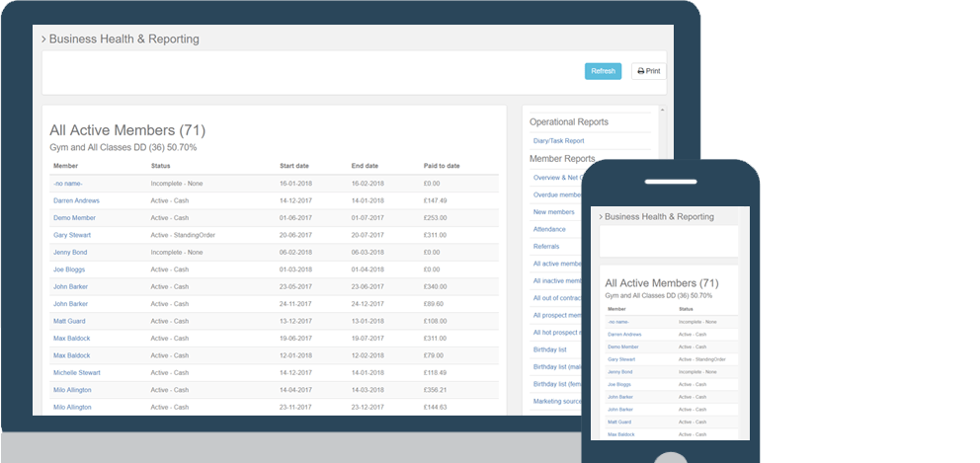The width and height of the screenshot is (980, 463).
Task: Expand Business Health & Reporting on phone view
Action: [x=599, y=216]
